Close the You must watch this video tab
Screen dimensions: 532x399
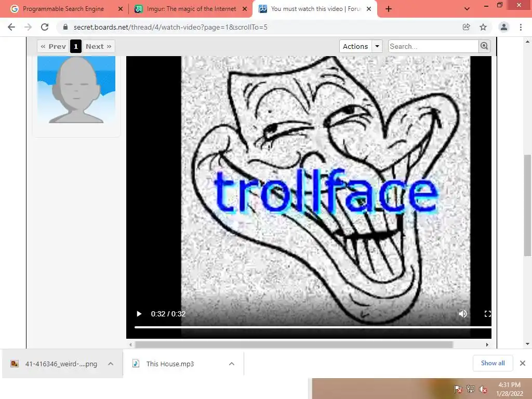pos(369,9)
